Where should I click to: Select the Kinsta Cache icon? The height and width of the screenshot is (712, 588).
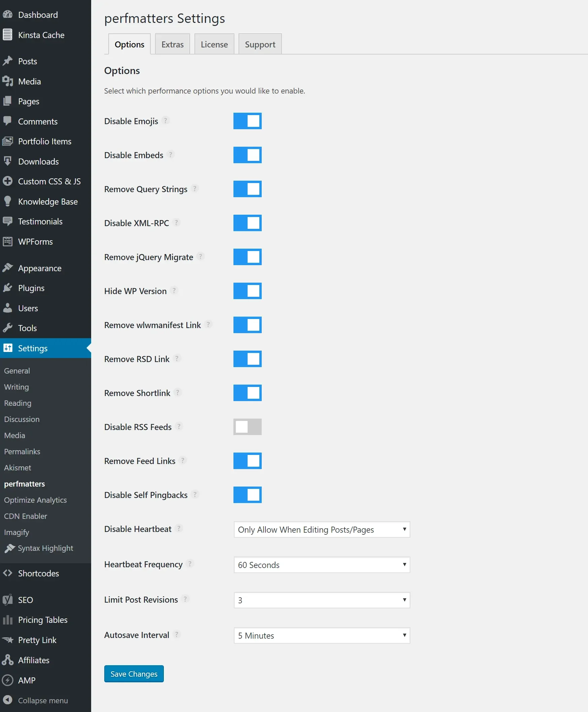[8, 35]
